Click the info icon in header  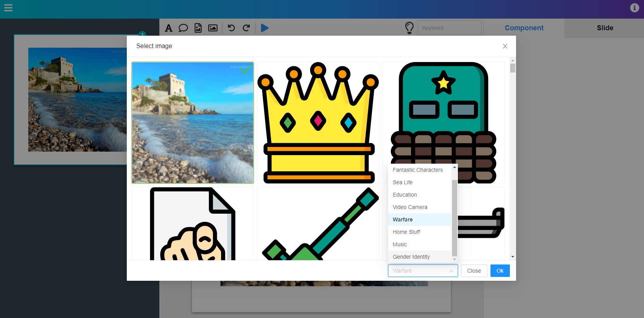(x=634, y=8)
